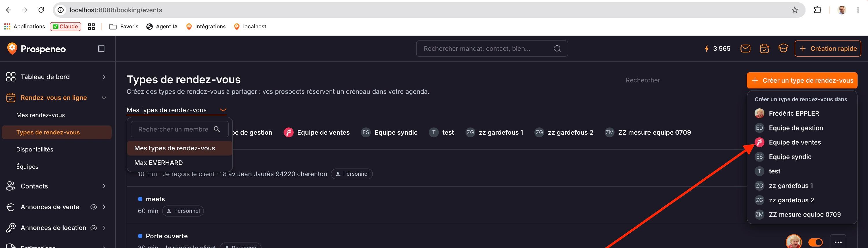Open the calendar icon in header
Image resolution: width=868 pixels, height=248 pixels.
(764, 49)
